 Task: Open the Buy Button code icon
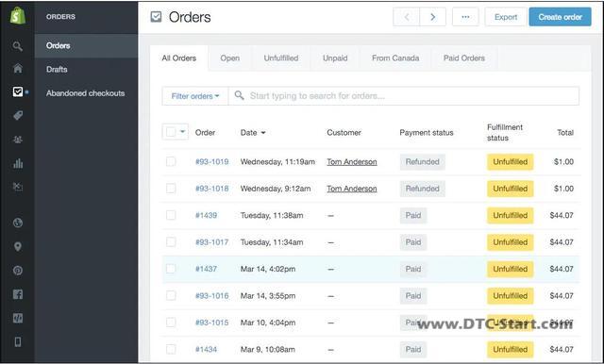point(18,318)
